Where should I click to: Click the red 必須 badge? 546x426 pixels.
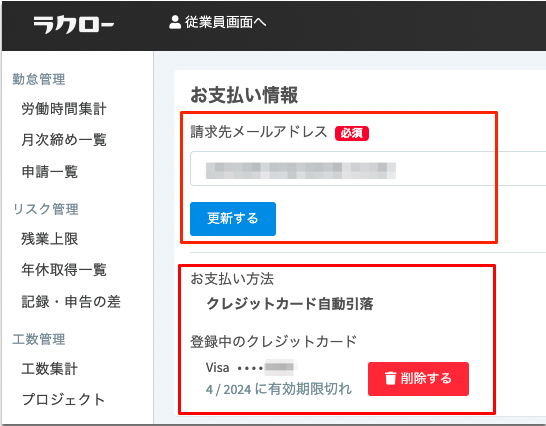352,133
